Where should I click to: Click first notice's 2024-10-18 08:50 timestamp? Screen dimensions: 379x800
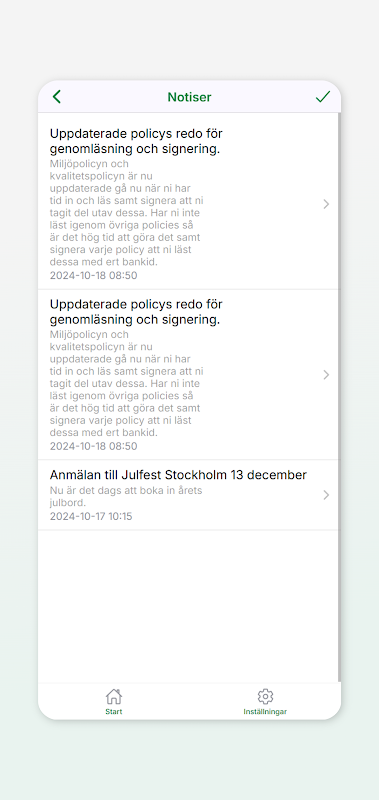93,276
